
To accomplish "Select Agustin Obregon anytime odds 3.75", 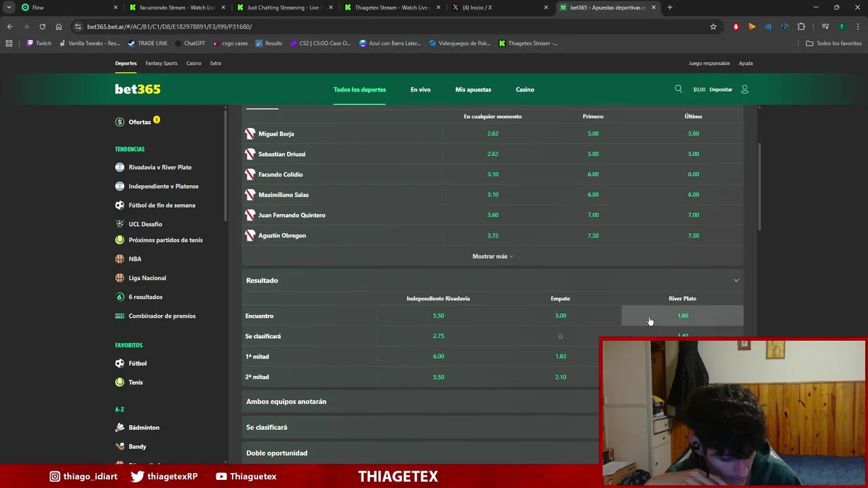I will tap(492, 235).
